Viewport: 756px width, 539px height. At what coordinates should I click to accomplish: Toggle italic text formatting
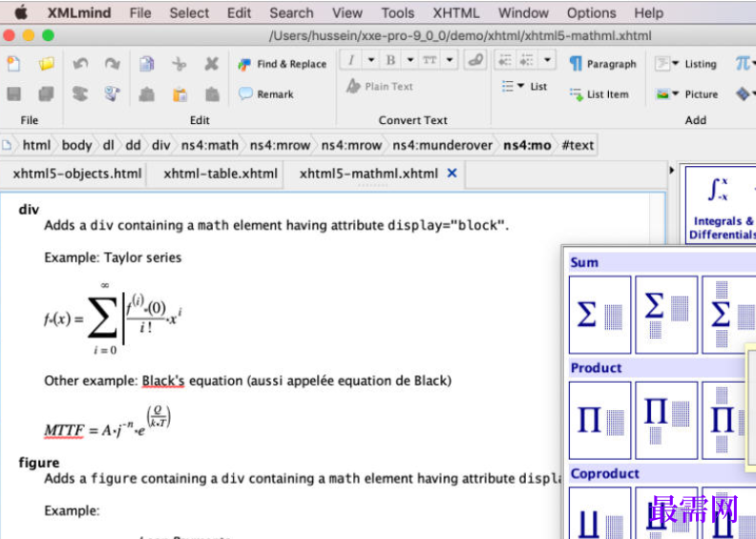pyautogui.click(x=351, y=60)
